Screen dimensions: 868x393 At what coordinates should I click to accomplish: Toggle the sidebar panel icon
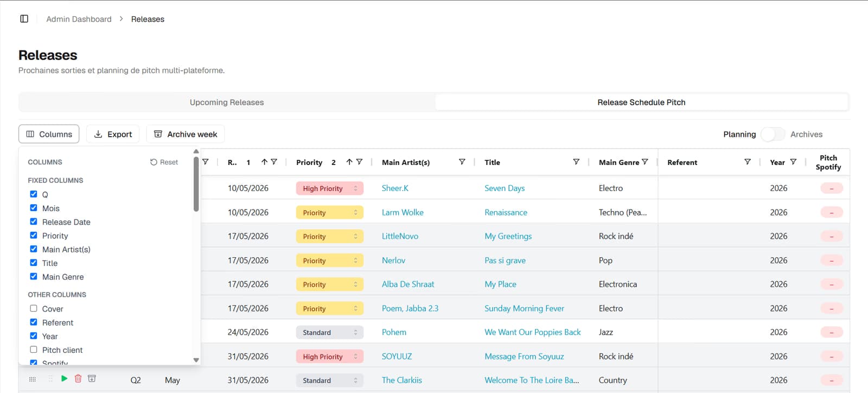point(24,19)
